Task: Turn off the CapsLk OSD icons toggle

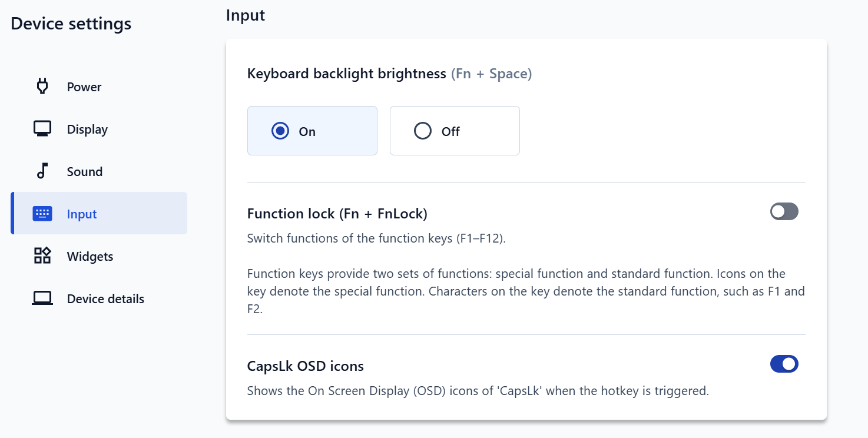Action: tap(784, 364)
